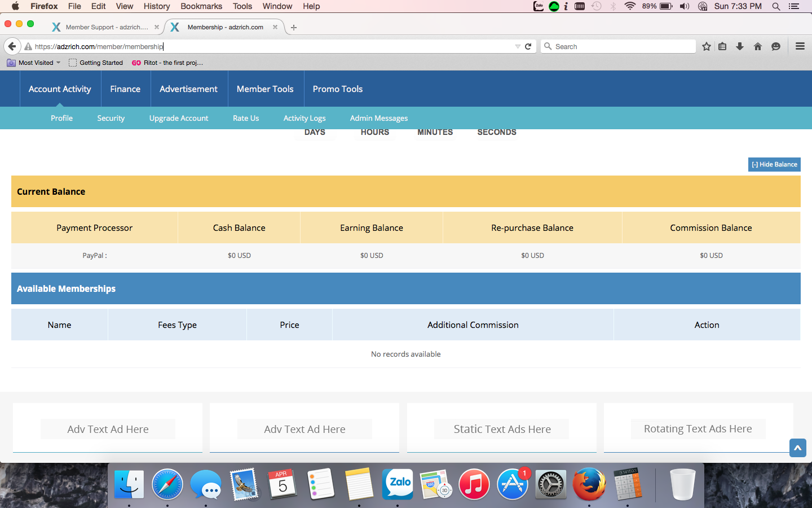Open the Finance navigation menu
Screen dimensions: 812x508
(x=125, y=89)
